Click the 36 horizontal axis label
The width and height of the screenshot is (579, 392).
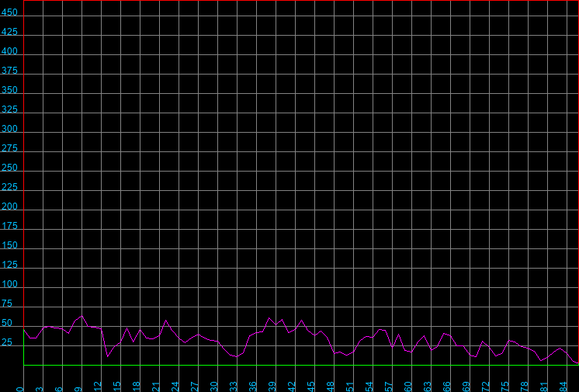(x=253, y=387)
